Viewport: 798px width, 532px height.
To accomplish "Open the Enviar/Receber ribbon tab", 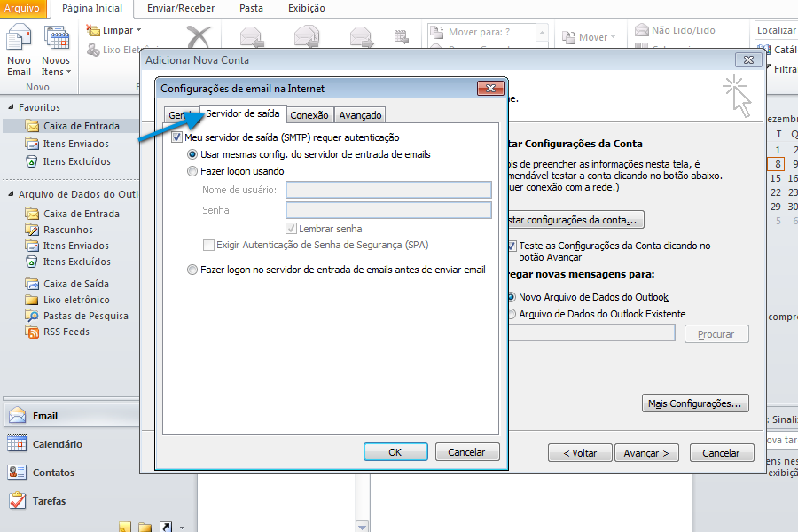I will 182,8.
